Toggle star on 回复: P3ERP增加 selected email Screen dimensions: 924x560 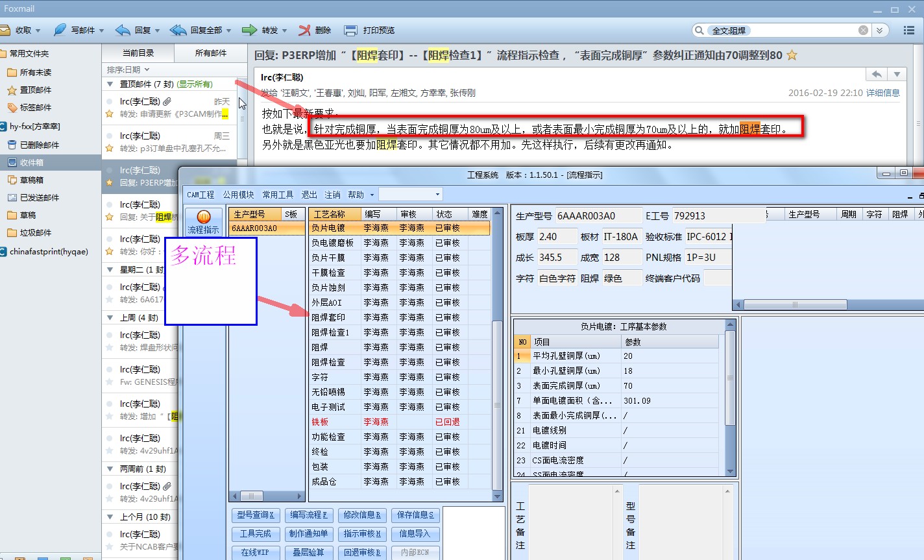tap(110, 182)
